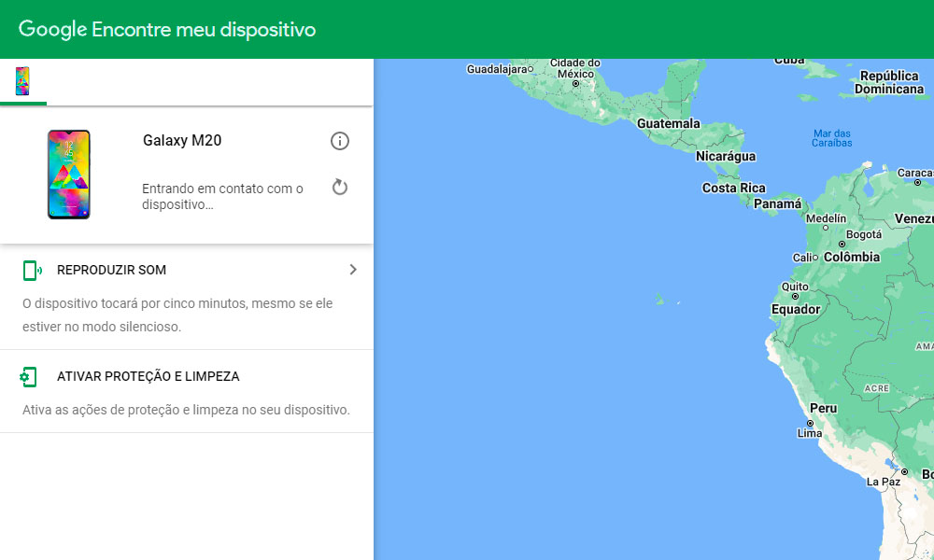Screen dimensions: 934x560
Task: Select the Galaxy M20 device tab icon
Action: click(22, 81)
